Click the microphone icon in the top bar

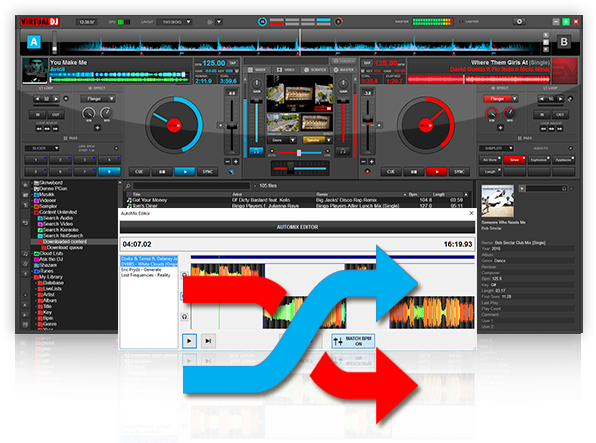pos(210,22)
